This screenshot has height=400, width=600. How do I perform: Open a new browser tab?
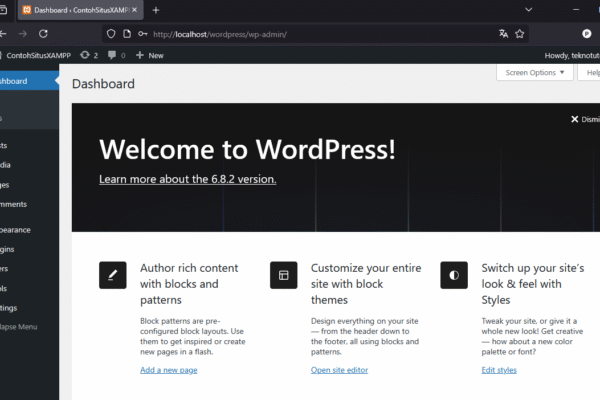click(x=156, y=10)
